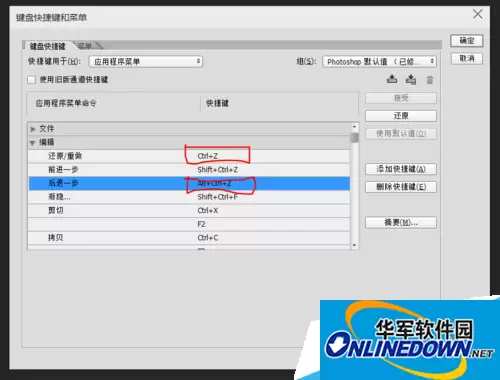Click the shortcuts list scrollbar thumb
This screenshot has width=500, height=380.
tap(354, 138)
